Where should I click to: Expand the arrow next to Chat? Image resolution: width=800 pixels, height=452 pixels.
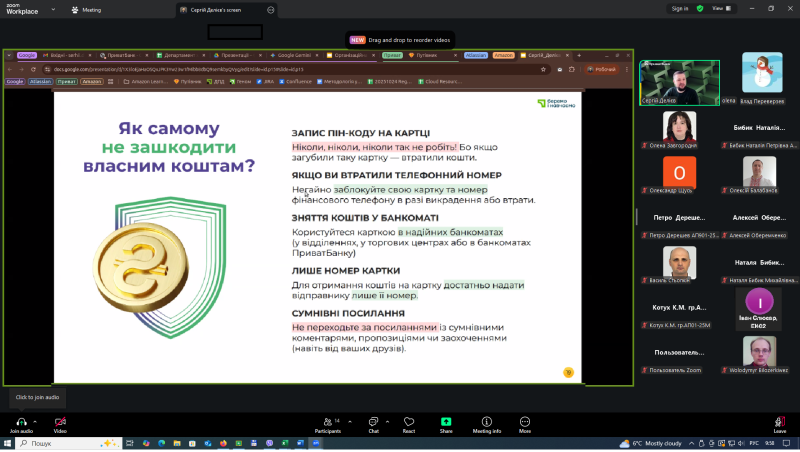point(388,418)
